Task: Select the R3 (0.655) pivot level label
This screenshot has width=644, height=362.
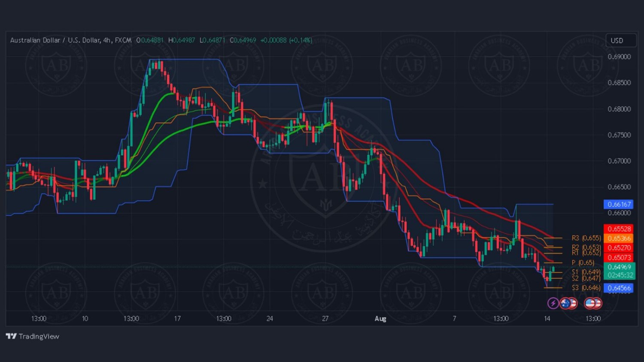Action: point(586,238)
